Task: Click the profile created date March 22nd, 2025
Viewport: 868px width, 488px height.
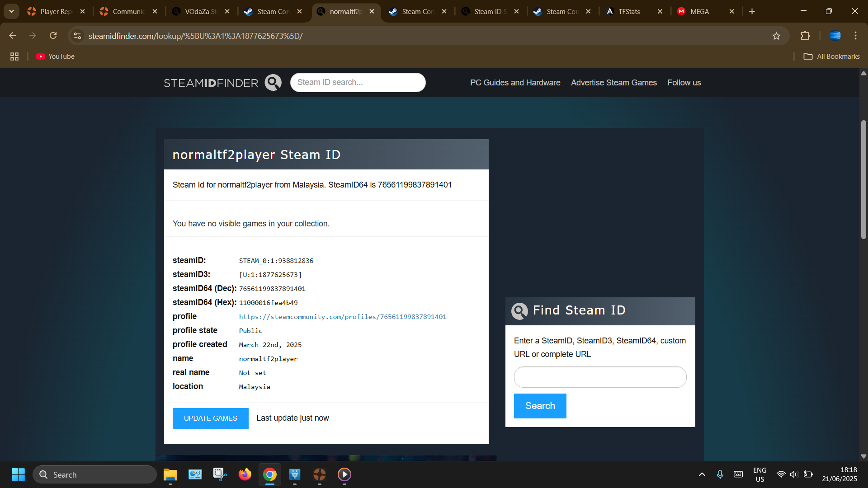Action: point(270,345)
